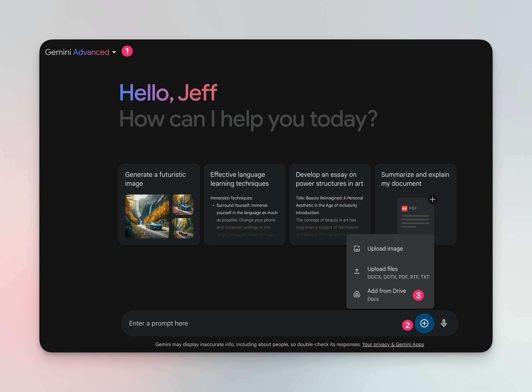The height and width of the screenshot is (392, 532).
Task: Click the 'Docs' label under Add from Drive
Action: coord(373,299)
